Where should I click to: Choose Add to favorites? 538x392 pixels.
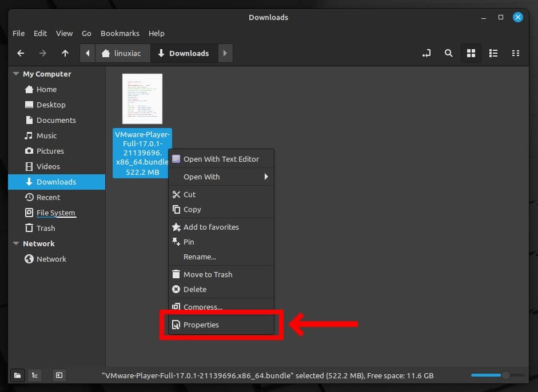pyautogui.click(x=221, y=227)
